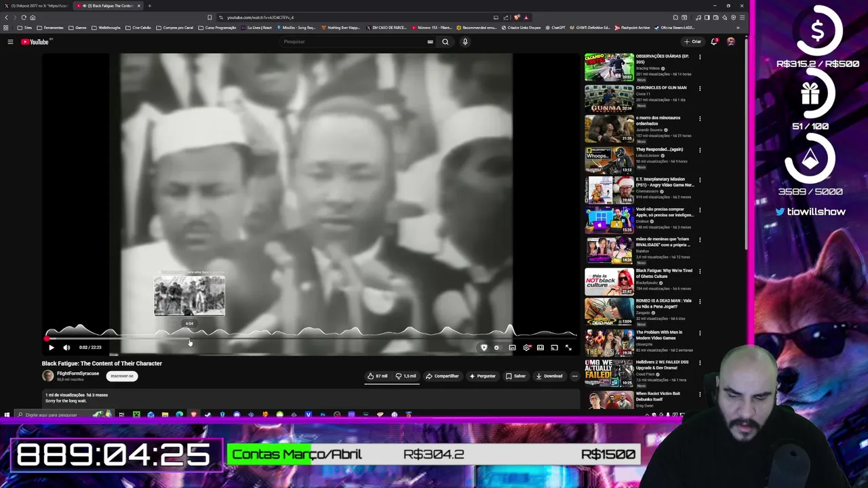
Task: Open options menu for Observações Diárias video
Action: 700,58
